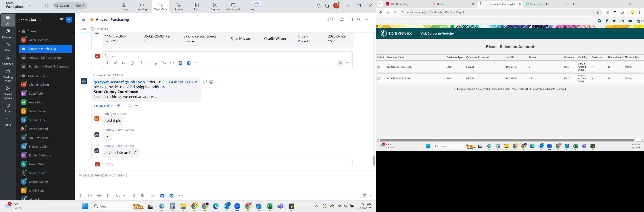The height and width of the screenshot is (212, 644).
Task: Open the DMs view in Zoom sidebar
Action: (x=8, y=47)
